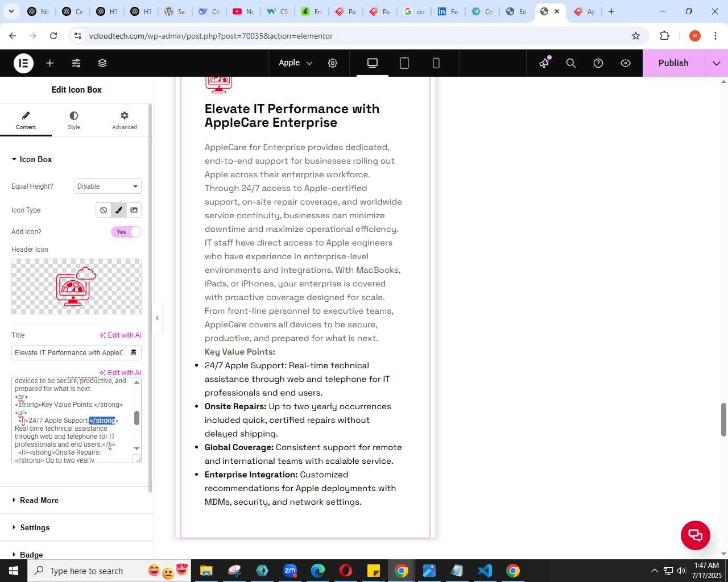Open Site Settings sliders icon
This screenshot has width=728, height=582.
click(x=76, y=63)
